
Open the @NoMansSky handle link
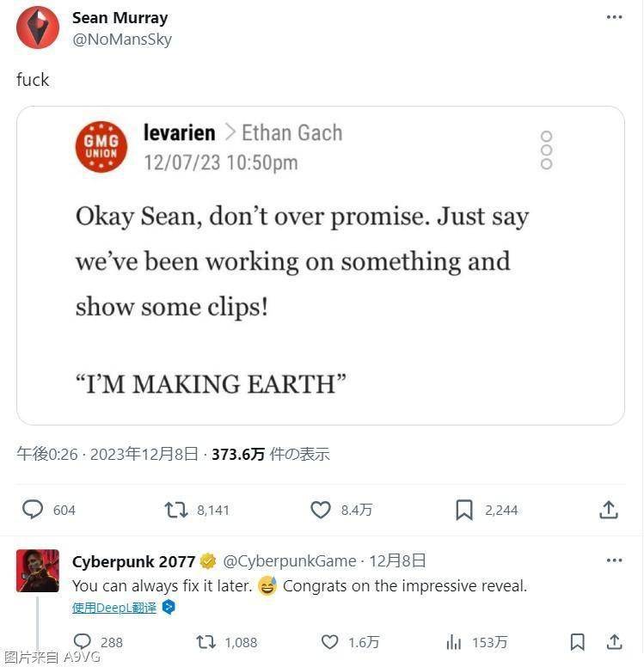point(121,40)
